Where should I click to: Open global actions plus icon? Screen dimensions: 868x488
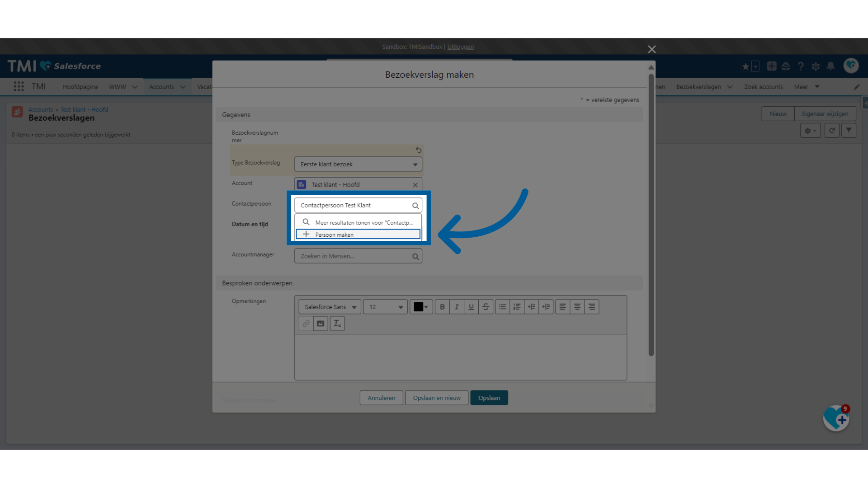pyautogui.click(x=772, y=66)
